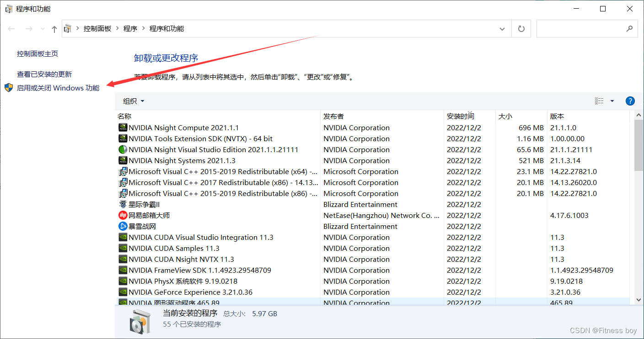
Task: Click the Nsight Visual Studio Edition icon
Action: coord(123,150)
